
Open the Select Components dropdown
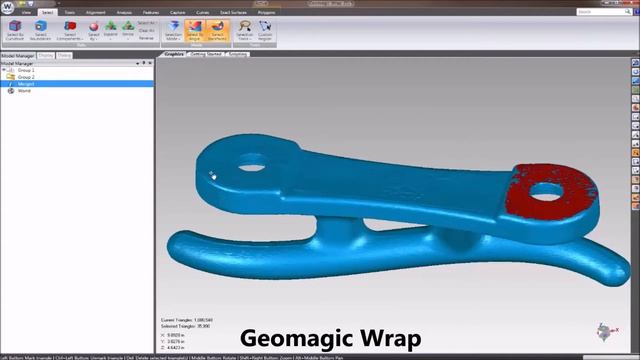click(70, 30)
